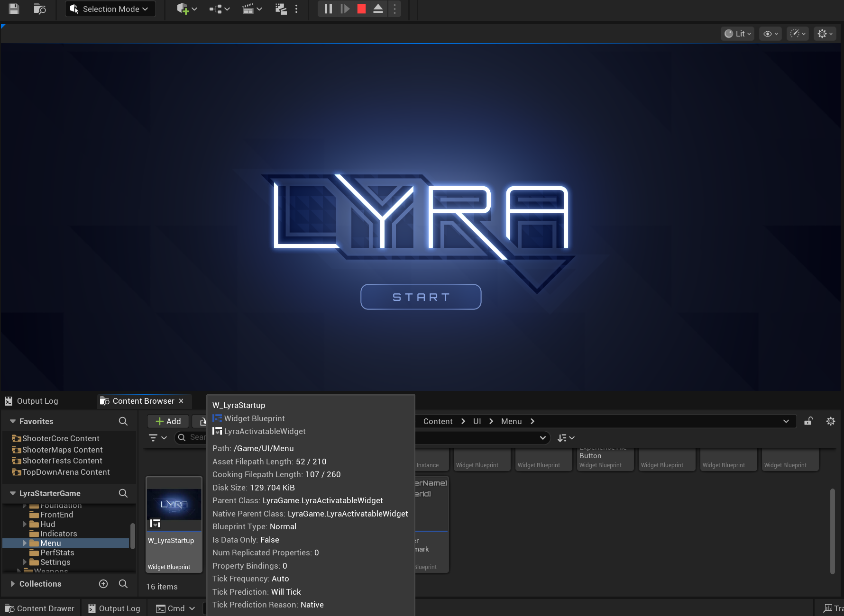Eject from the player controller

[378, 9]
